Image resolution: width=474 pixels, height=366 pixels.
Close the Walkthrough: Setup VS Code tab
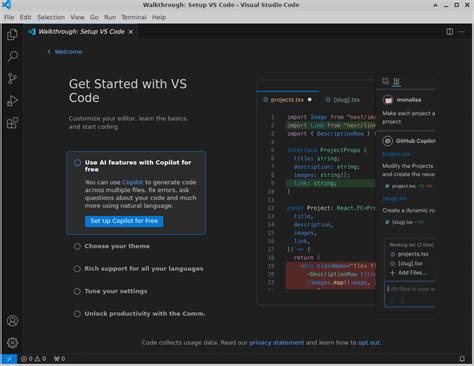click(x=131, y=32)
